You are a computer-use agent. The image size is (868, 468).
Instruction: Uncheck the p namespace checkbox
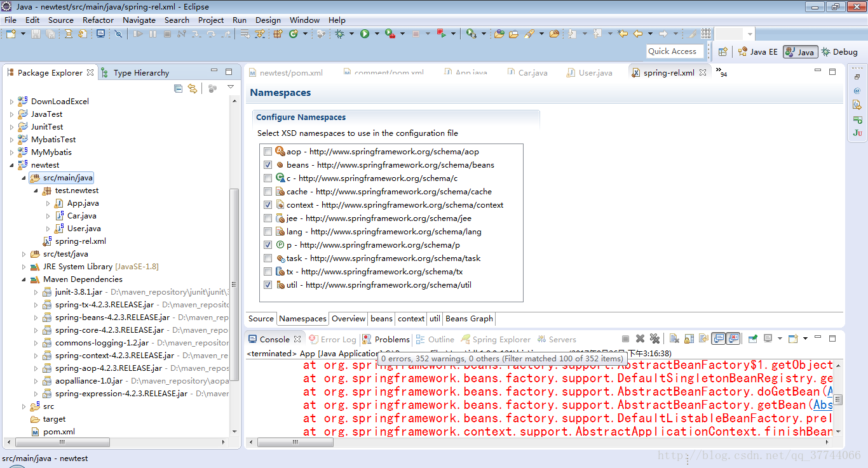pyautogui.click(x=268, y=245)
